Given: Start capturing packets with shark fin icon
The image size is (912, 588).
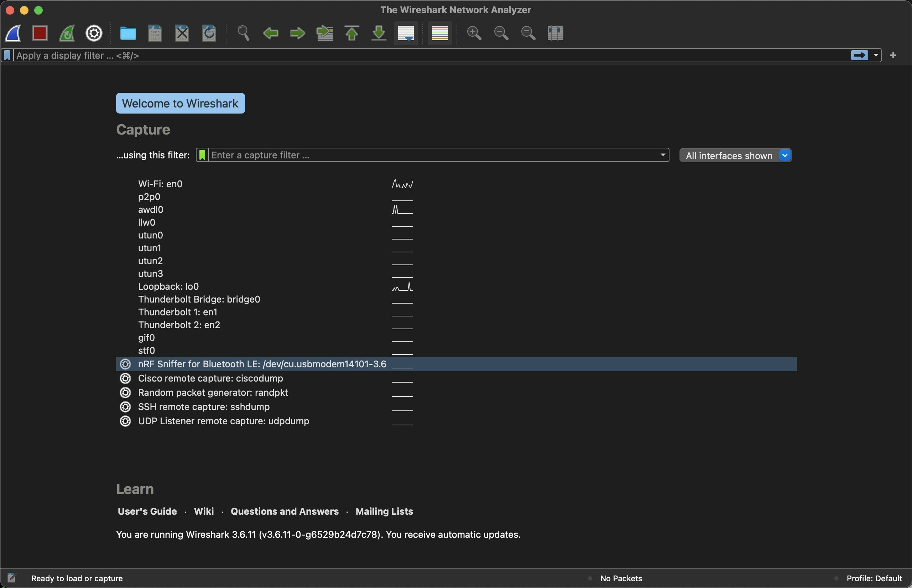Looking at the screenshot, I should [13, 33].
